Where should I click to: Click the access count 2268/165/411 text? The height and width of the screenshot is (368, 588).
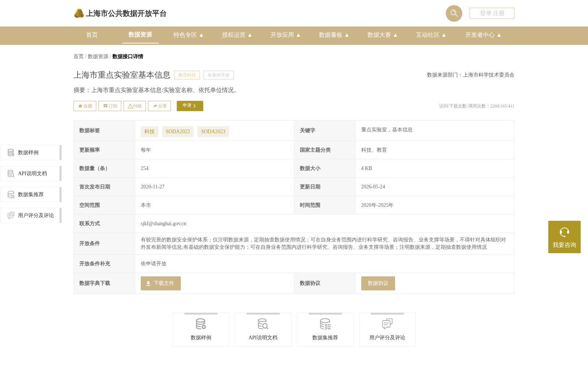click(x=477, y=106)
